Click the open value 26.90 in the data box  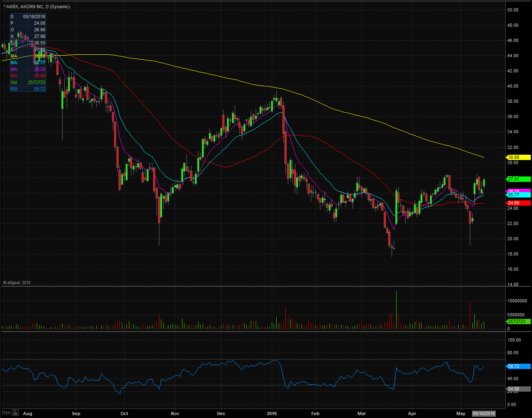(x=40, y=30)
